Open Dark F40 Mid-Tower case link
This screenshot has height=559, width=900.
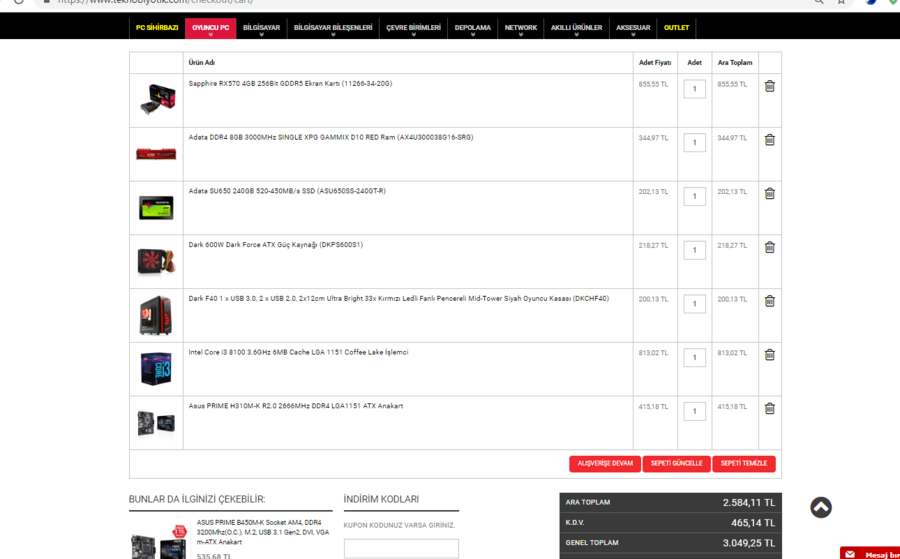pos(399,299)
